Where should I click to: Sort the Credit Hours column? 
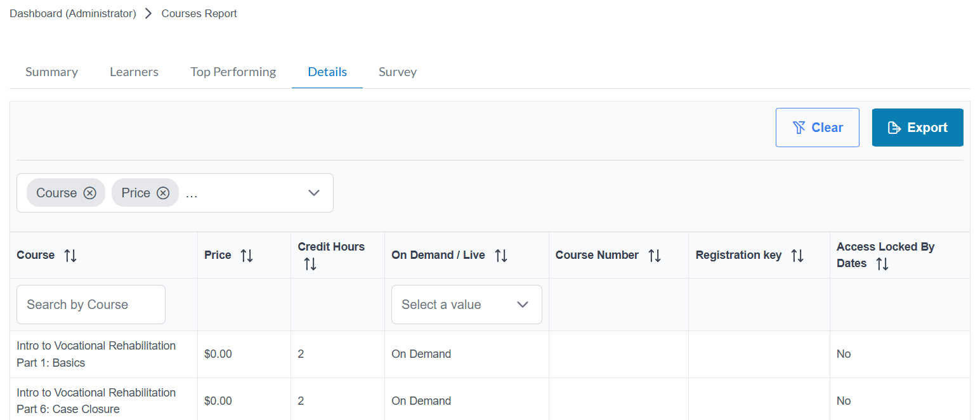tap(310, 263)
